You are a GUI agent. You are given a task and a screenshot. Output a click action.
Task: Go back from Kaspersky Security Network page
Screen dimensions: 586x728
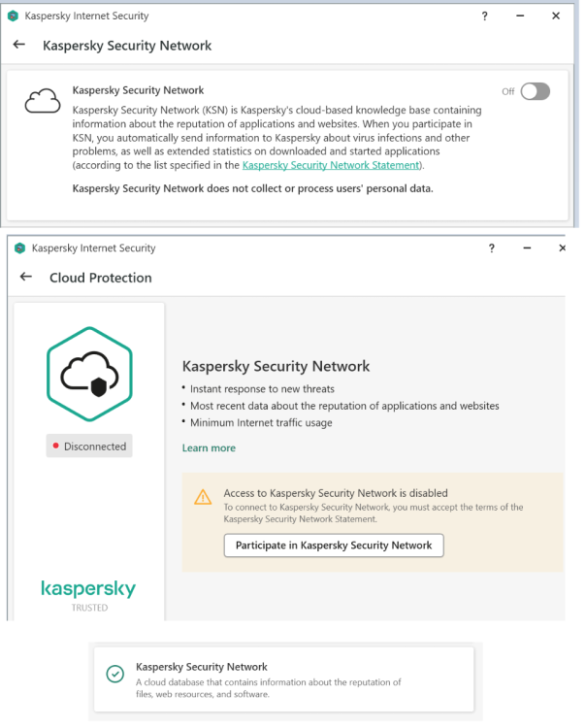click(x=19, y=45)
